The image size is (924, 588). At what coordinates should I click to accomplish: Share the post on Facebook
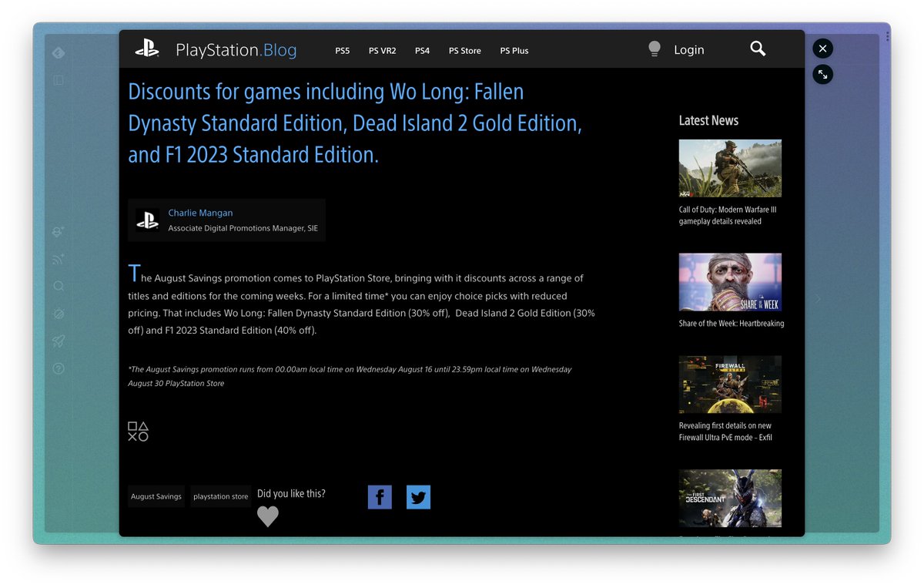tap(380, 497)
